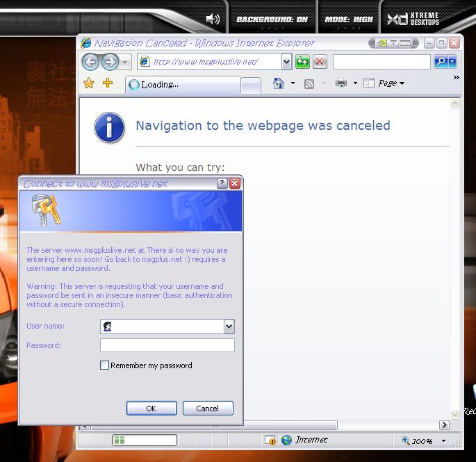This screenshot has height=462, width=476.
Task: Toggle the BACKGROUND: ON setting
Action: 272,19
